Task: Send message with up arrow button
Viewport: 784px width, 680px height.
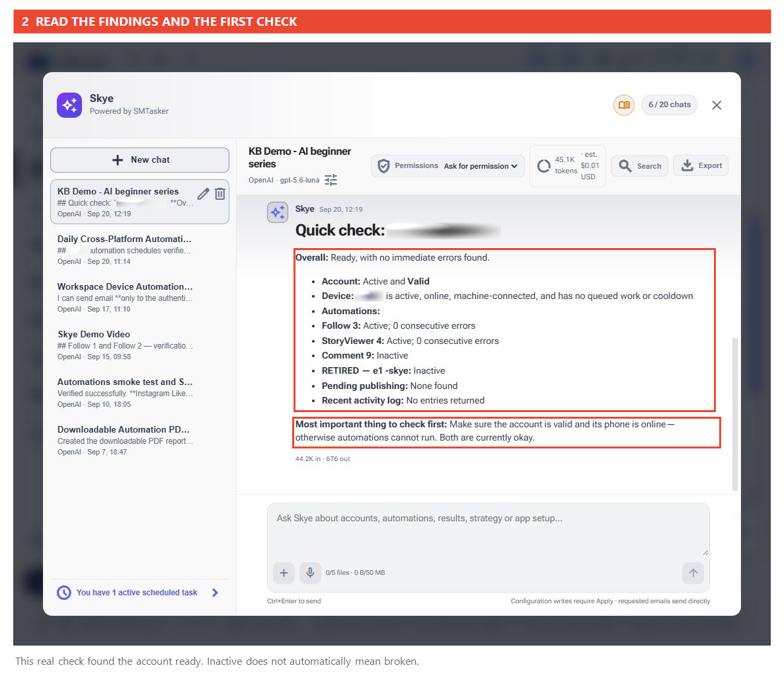Action: tap(693, 573)
